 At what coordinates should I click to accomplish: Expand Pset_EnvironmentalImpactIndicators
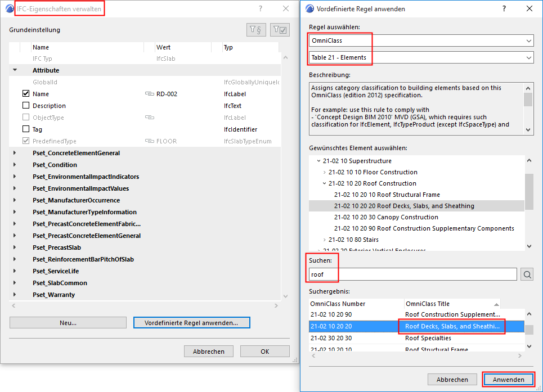[15, 177]
